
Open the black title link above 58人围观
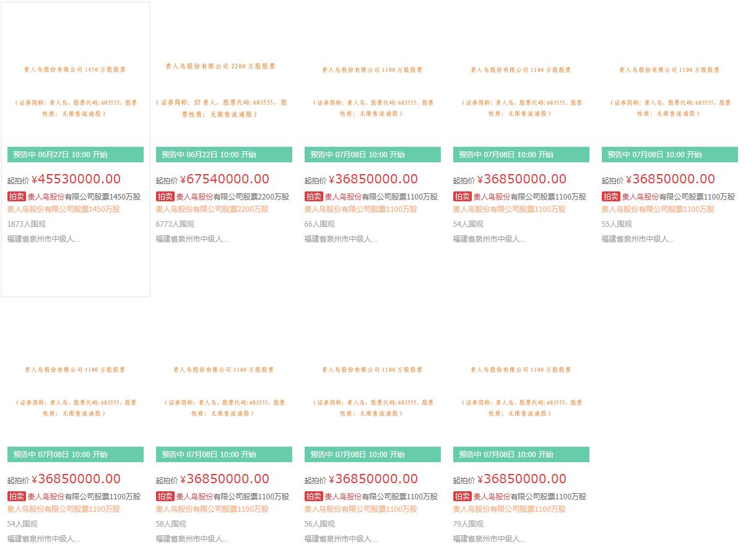(233, 496)
